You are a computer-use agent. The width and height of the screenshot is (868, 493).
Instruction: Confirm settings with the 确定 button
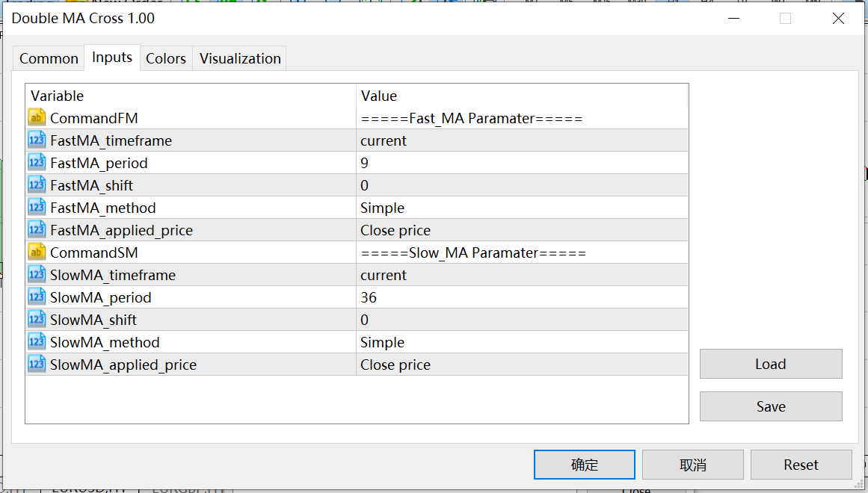click(x=584, y=464)
